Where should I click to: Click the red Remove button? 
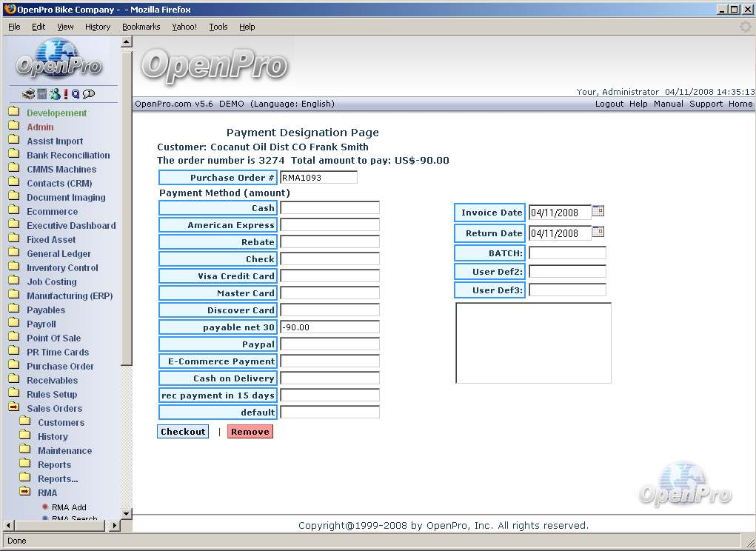250,432
